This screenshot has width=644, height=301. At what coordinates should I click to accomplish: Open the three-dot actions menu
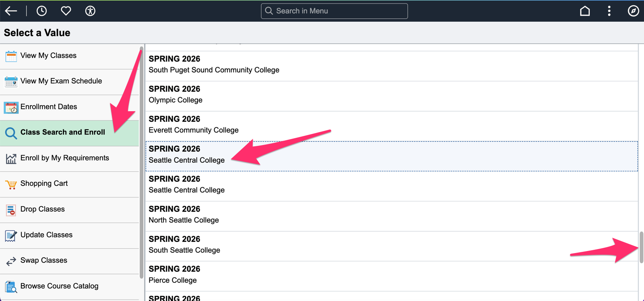(609, 11)
